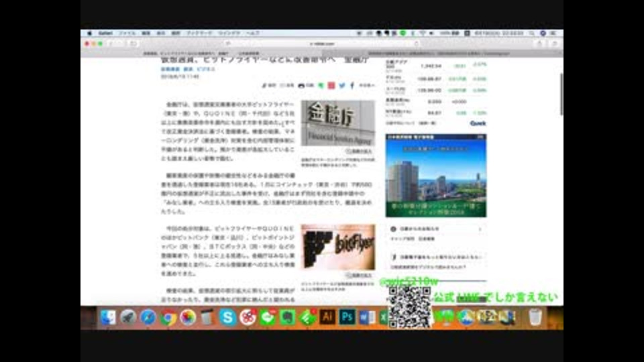
Task: Launch Google Chrome from the Dock
Action: (x=168, y=317)
